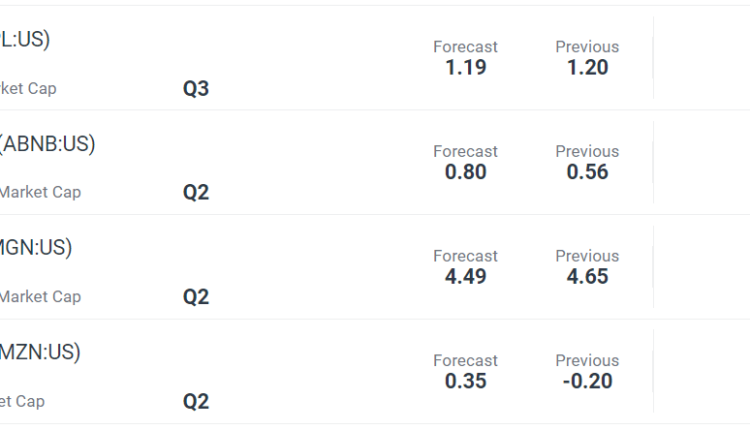
Task: Select the 1.20 previous value
Action: [587, 68]
